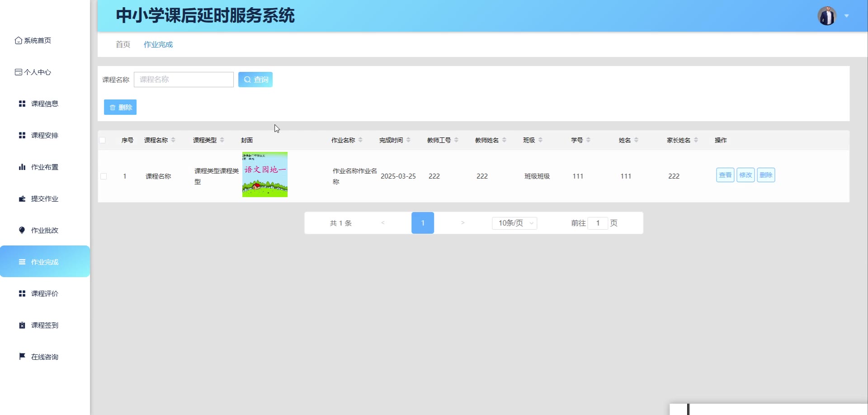Image resolution: width=868 pixels, height=415 pixels.
Task: Click the 提交作业 sidebar icon
Action: point(22,199)
